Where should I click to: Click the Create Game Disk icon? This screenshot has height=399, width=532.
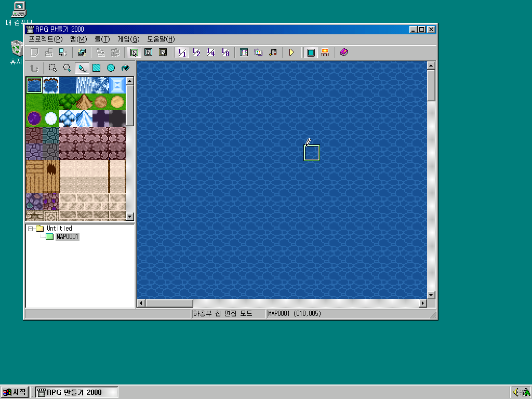click(x=82, y=52)
